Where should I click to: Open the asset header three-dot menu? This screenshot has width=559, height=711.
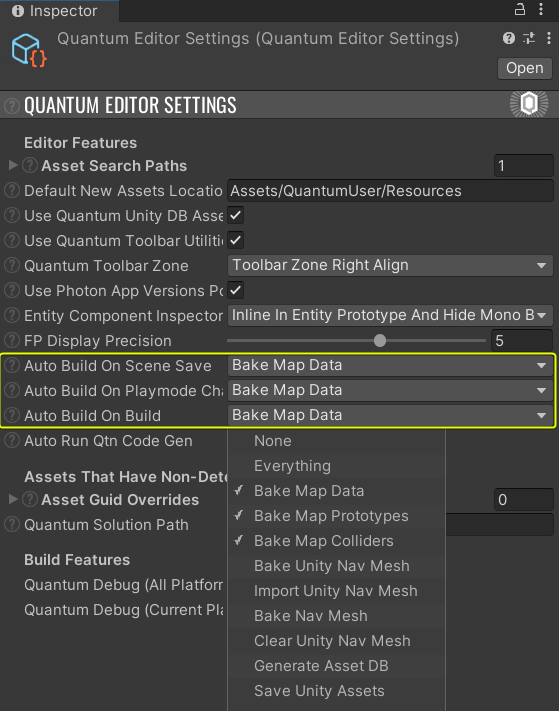click(549, 38)
